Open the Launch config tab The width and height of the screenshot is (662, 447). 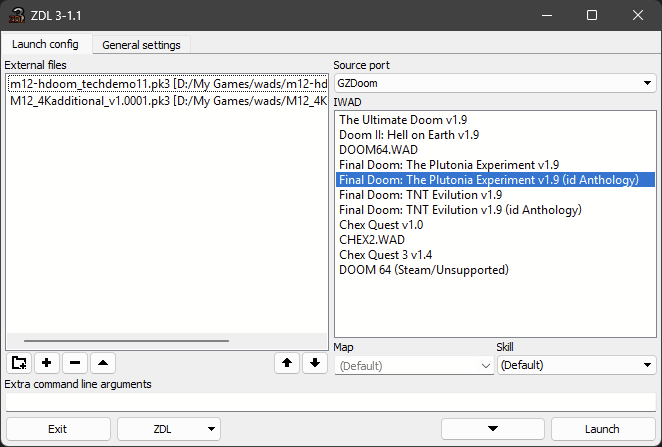[46, 44]
